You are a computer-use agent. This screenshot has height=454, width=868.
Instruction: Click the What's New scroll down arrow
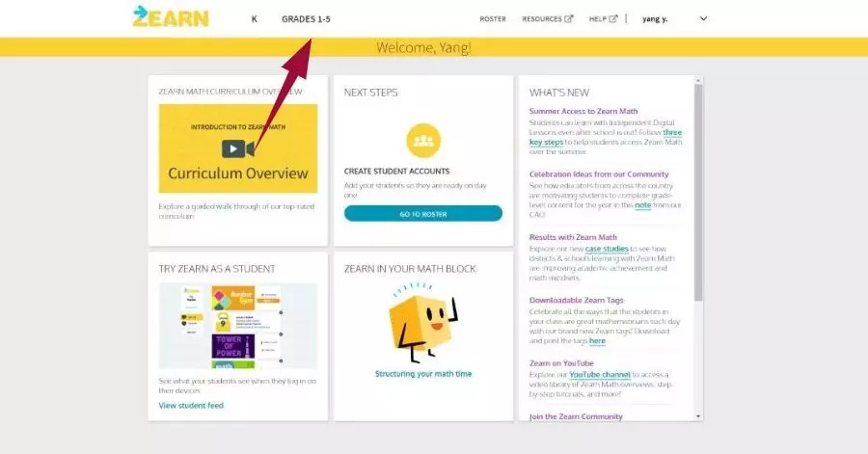[x=698, y=416]
